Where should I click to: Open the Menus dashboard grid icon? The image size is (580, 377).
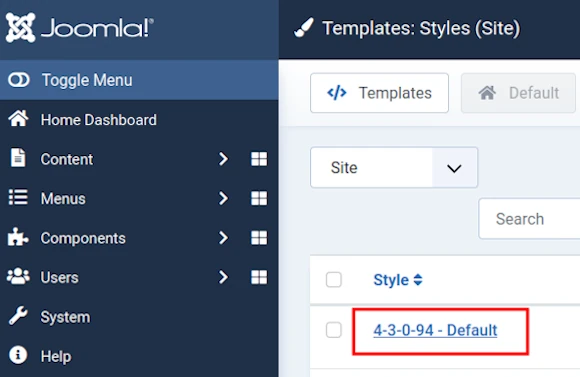(259, 198)
